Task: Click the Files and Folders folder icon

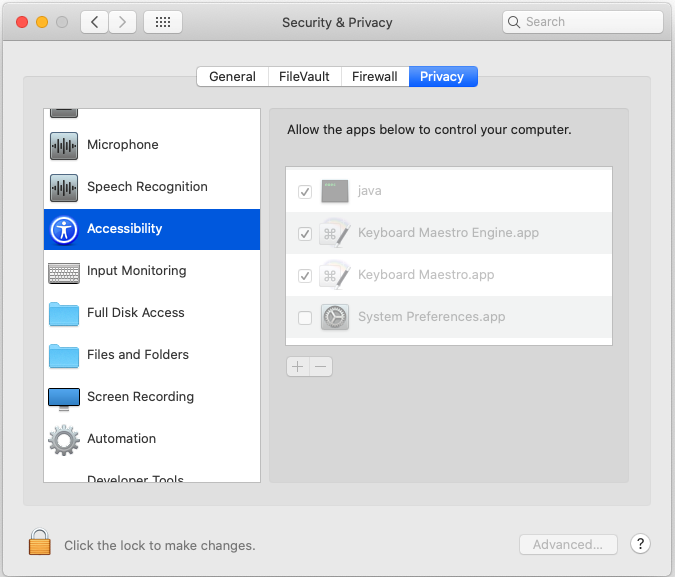Action: pos(64,355)
